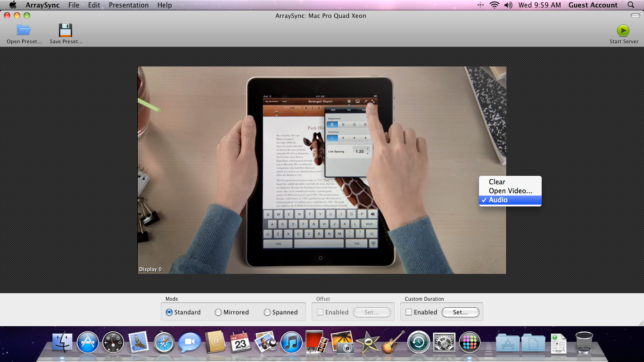Open iChat from the Dock
This screenshot has height=362, width=644.
point(190,343)
